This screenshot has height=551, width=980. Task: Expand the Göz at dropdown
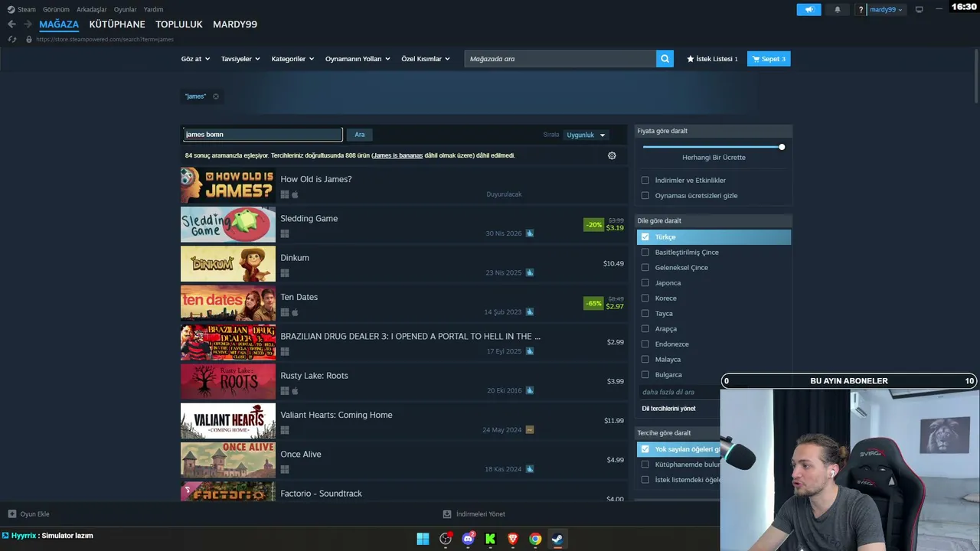[x=195, y=59]
